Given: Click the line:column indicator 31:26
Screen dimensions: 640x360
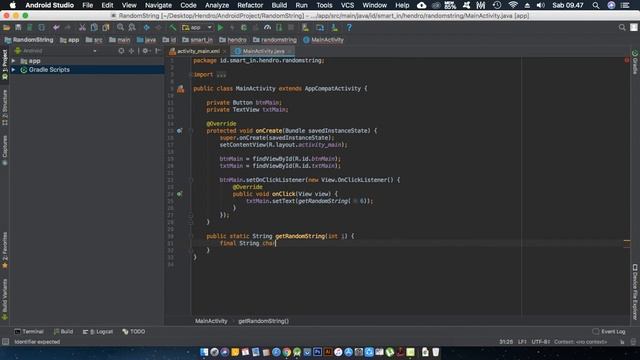Looking at the screenshot, I should point(506,342).
